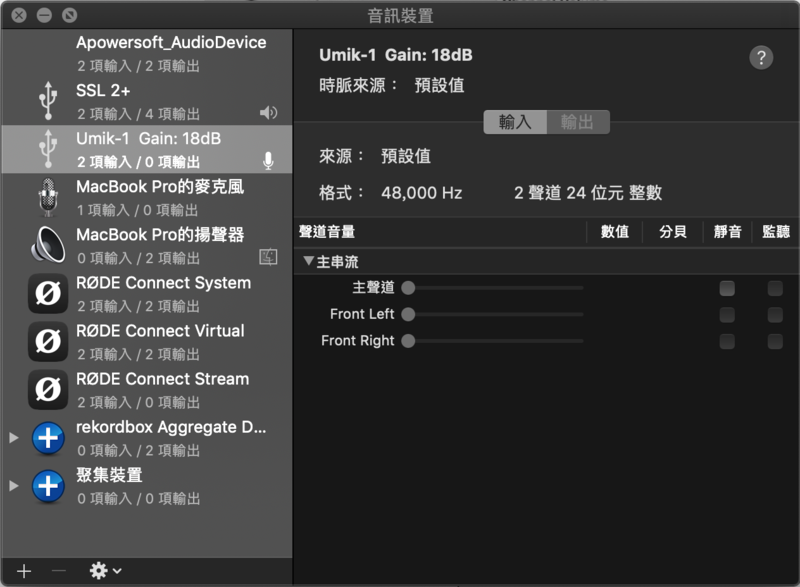Open the gear settings dropdown menu
The height and width of the screenshot is (587, 800).
[105, 570]
